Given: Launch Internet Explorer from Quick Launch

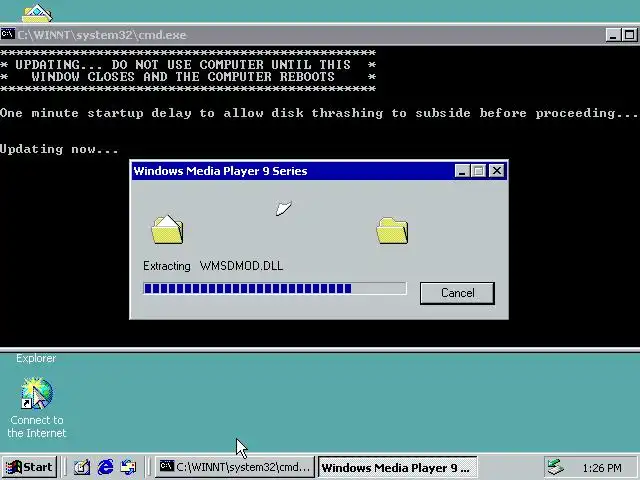Looking at the screenshot, I should (105, 467).
